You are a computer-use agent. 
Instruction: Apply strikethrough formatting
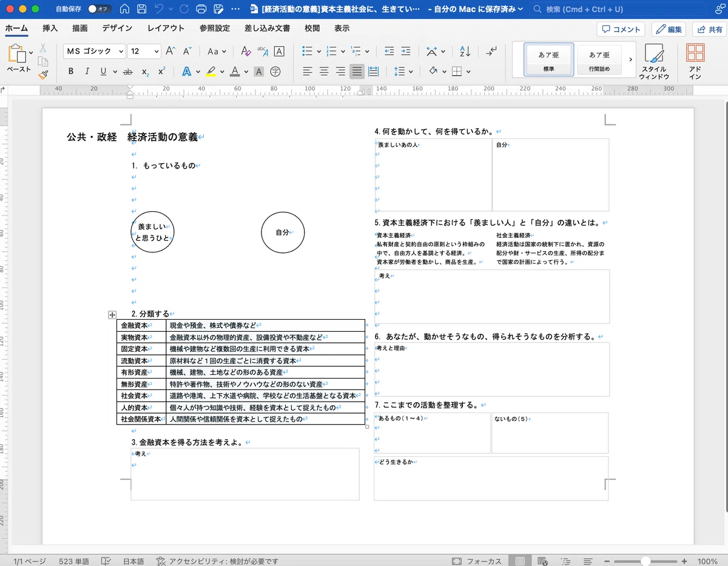coord(128,72)
